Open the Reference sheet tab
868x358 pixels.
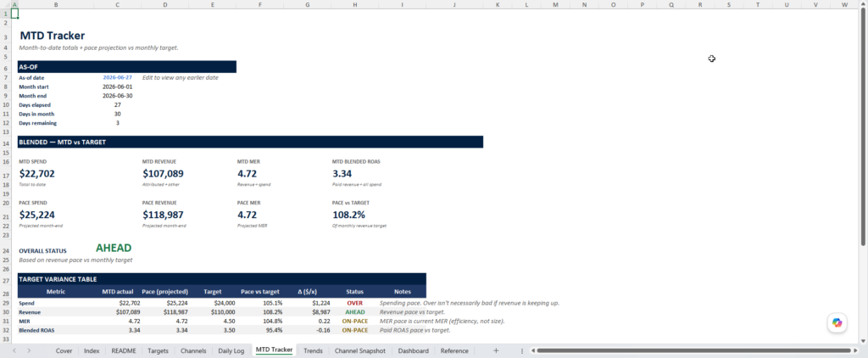[454, 351]
